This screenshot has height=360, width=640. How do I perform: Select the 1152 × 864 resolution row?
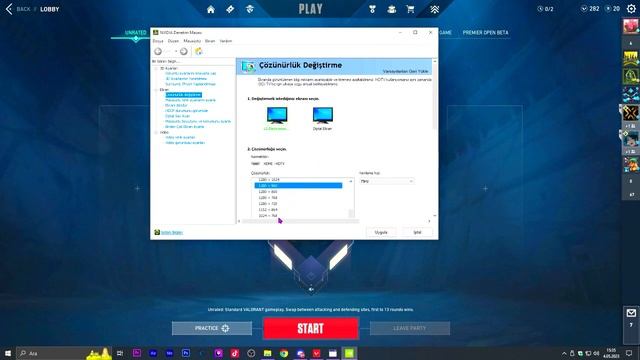tap(298, 210)
